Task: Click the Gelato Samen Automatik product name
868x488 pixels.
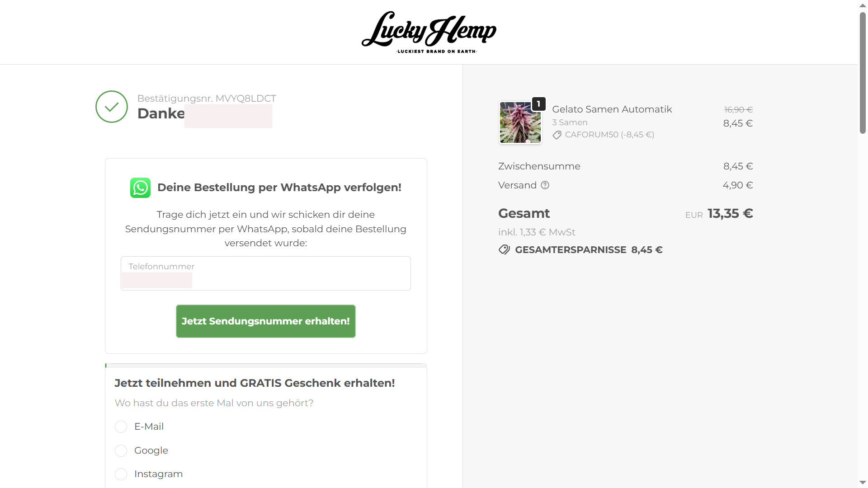Action: [x=612, y=109]
